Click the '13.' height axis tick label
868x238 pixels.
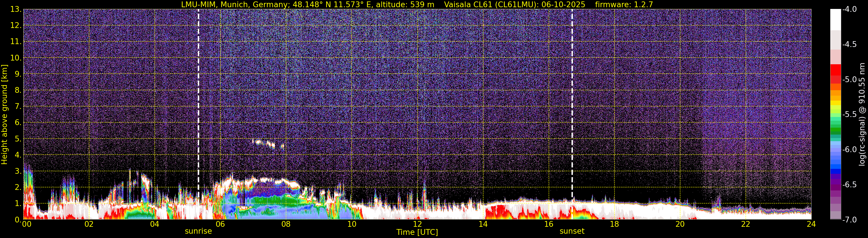(16, 10)
